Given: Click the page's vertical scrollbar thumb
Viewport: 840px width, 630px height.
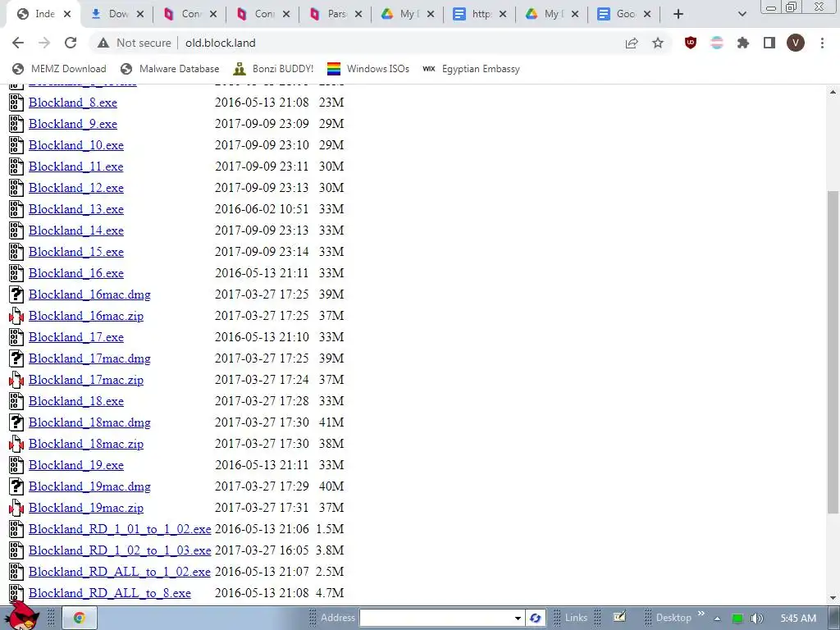Looking at the screenshot, I should click(833, 353).
